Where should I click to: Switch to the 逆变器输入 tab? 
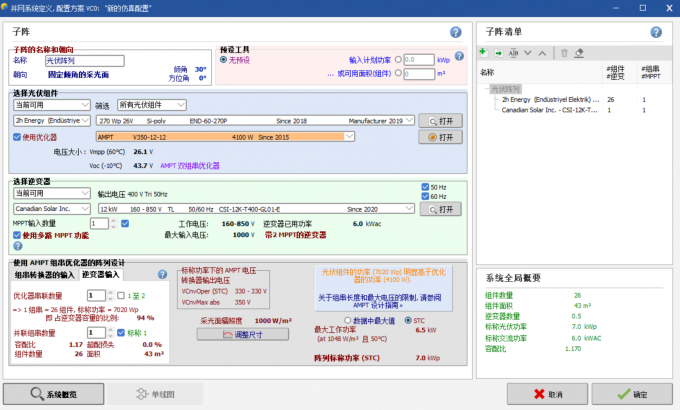[100, 274]
